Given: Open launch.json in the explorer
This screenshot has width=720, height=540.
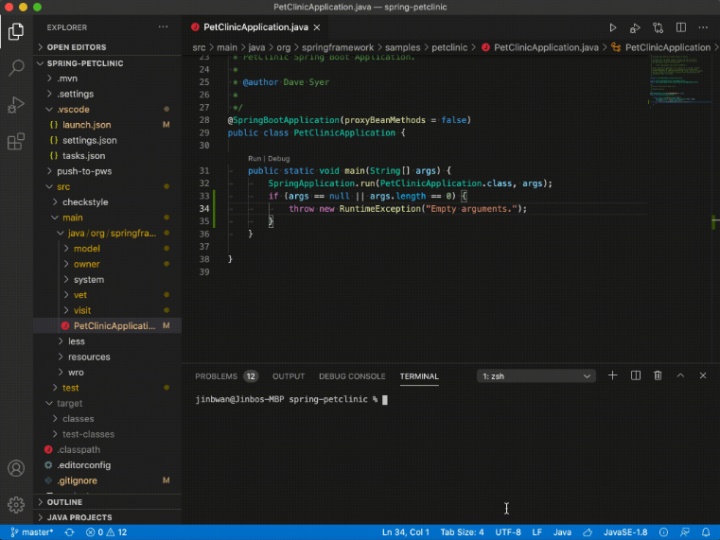Looking at the screenshot, I should (87, 125).
